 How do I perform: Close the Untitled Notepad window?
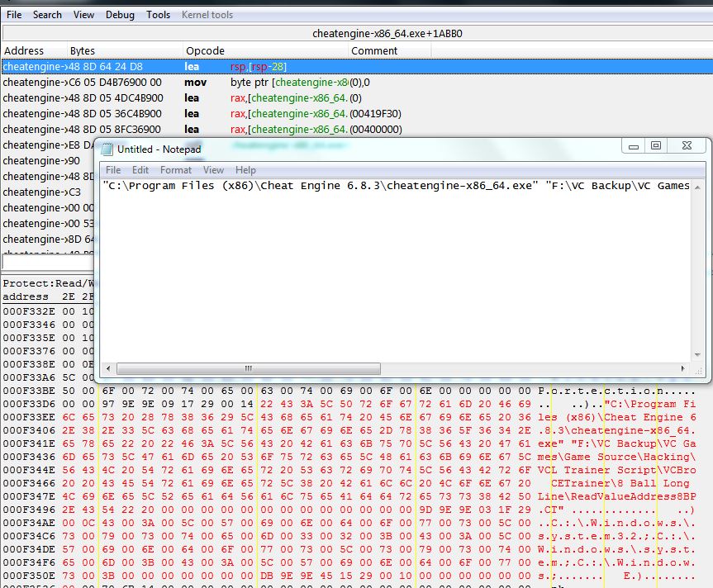pyautogui.click(x=686, y=146)
